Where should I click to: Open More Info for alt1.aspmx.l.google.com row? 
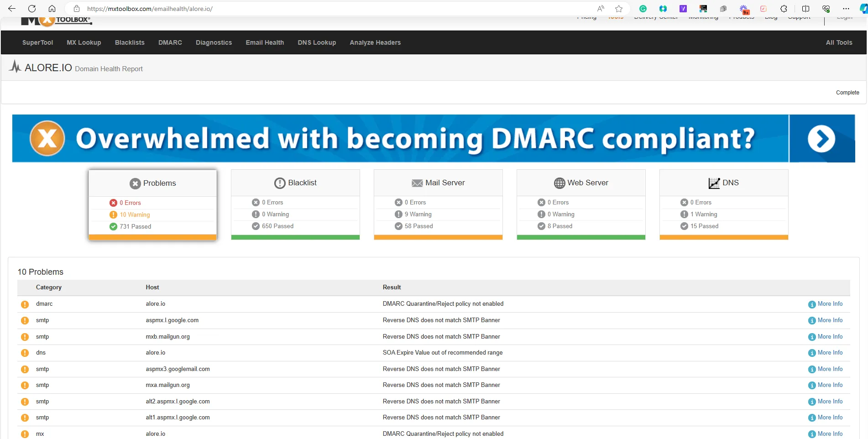(x=826, y=418)
